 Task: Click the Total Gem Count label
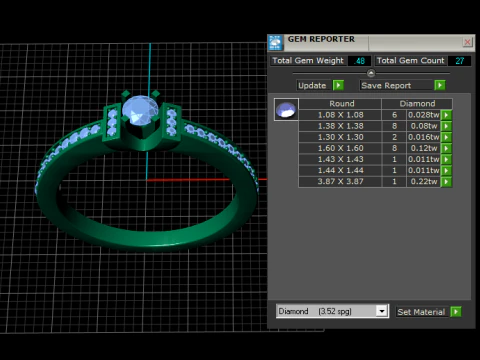point(411,61)
